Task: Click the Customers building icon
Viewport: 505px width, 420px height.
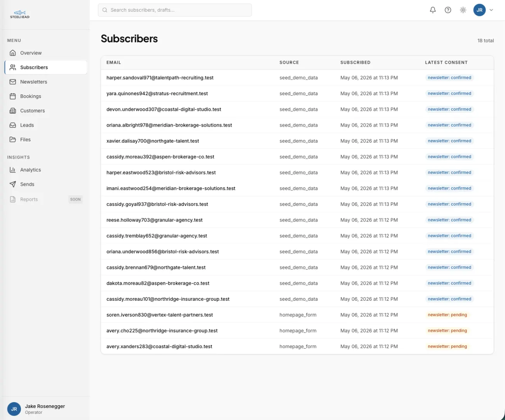Action: point(13,111)
